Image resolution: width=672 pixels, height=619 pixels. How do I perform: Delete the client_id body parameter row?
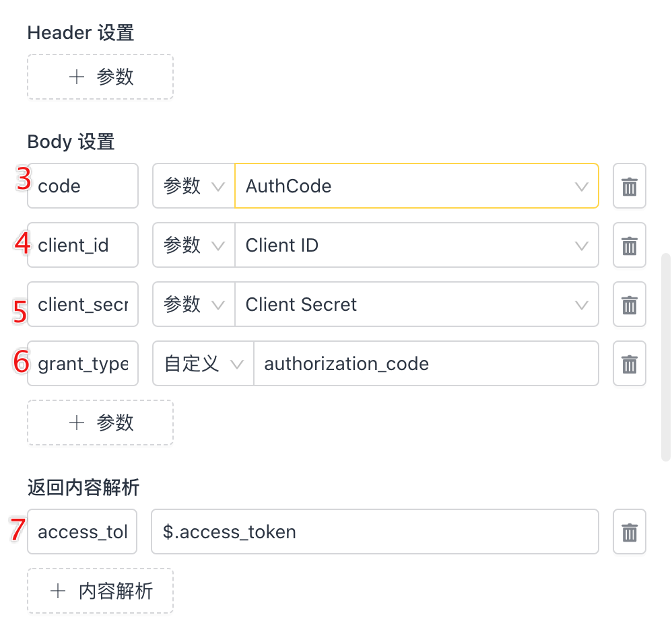point(629,245)
